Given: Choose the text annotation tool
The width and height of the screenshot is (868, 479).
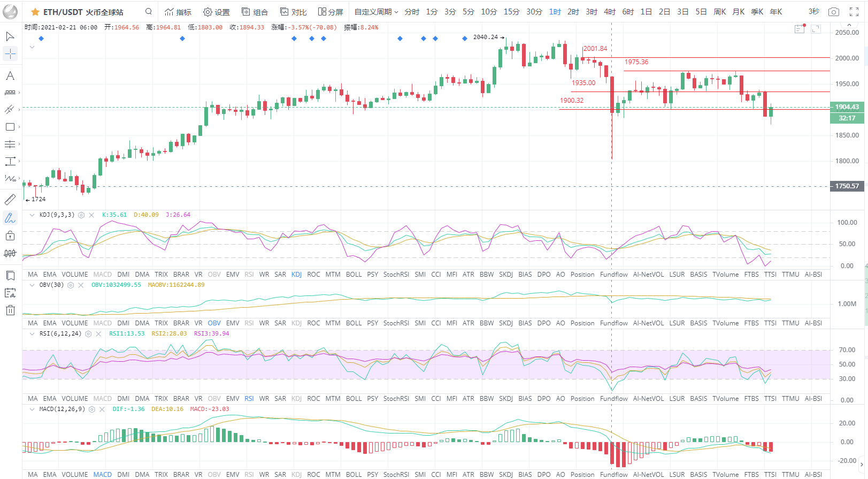Looking at the screenshot, I should coord(10,76).
